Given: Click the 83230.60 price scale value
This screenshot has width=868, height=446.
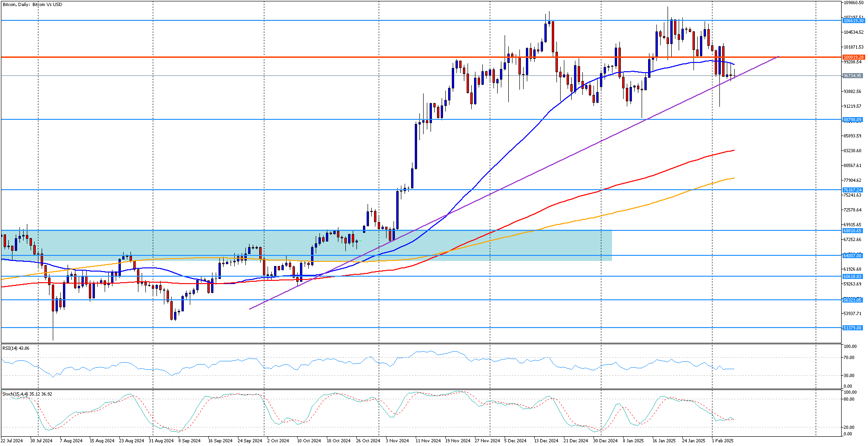Looking at the screenshot, I should tap(852, 151).
